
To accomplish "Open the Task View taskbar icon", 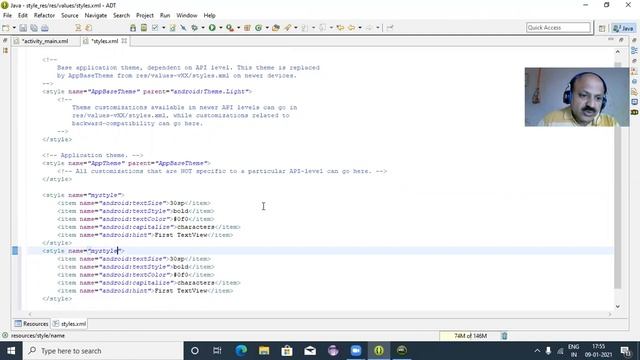I will pyautogui.click(x=217, y=351).
